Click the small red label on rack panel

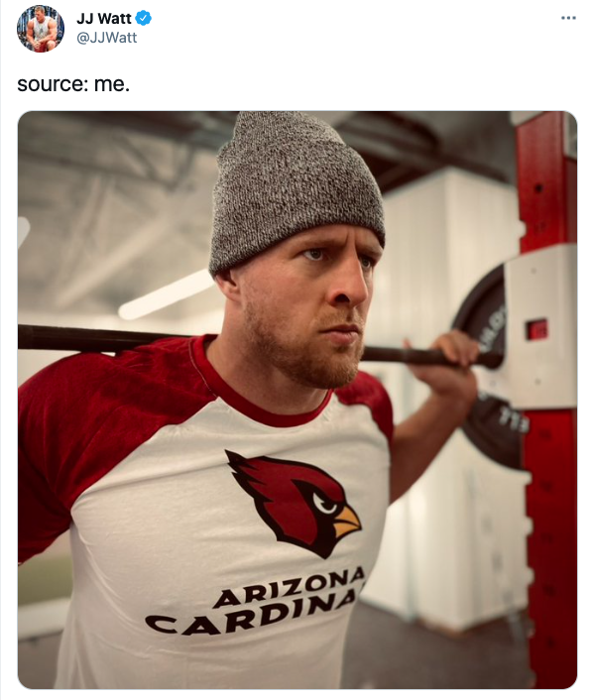tap(537, 329)
